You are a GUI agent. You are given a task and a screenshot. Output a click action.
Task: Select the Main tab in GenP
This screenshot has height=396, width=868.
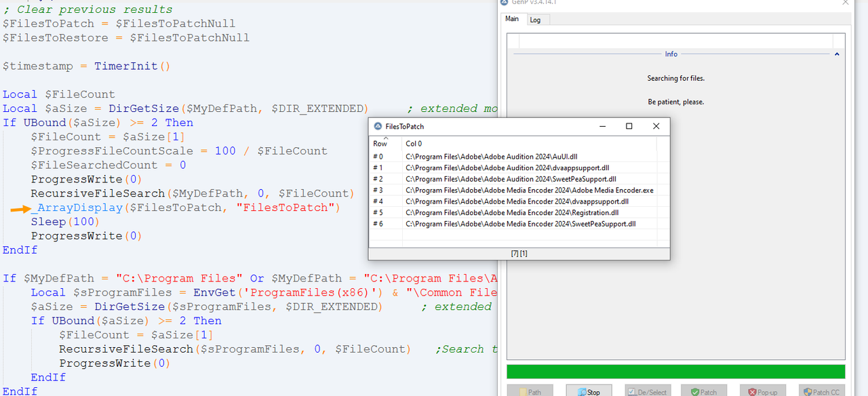click(x=512, y=19)
